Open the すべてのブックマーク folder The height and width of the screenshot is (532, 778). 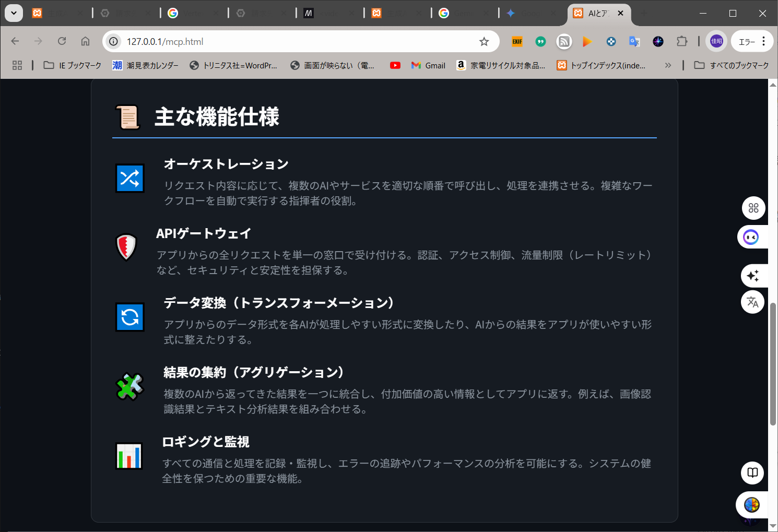point(732,65)
